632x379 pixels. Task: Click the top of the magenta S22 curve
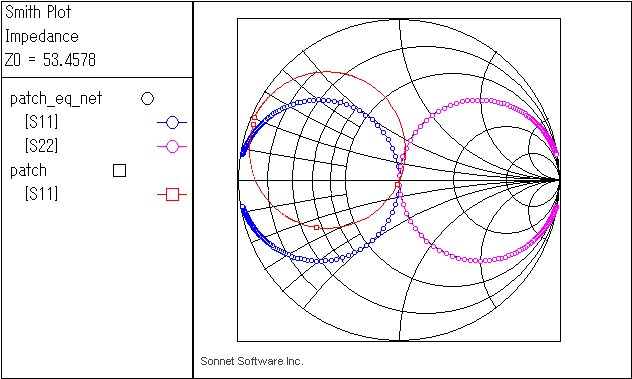481,100
